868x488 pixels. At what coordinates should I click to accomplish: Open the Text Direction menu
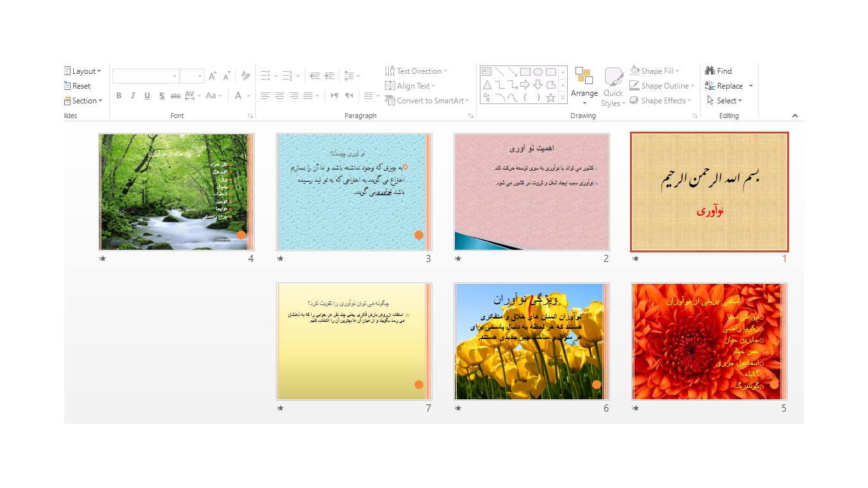(x=416, y=71)
